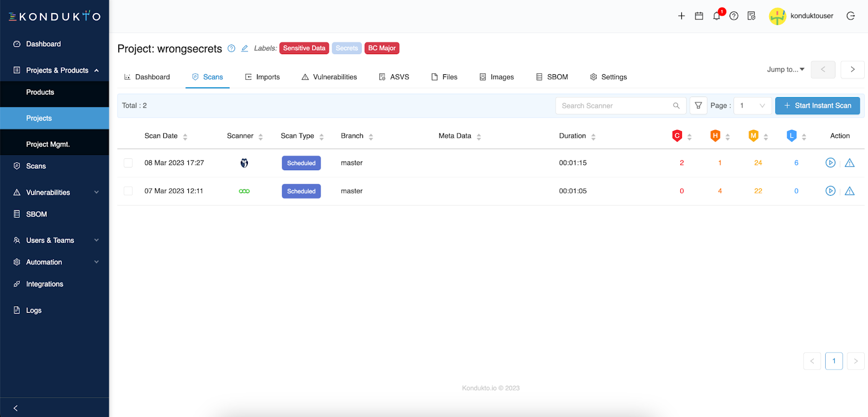Collapse sidebar with bottom-left arrow

pos(15,408)
